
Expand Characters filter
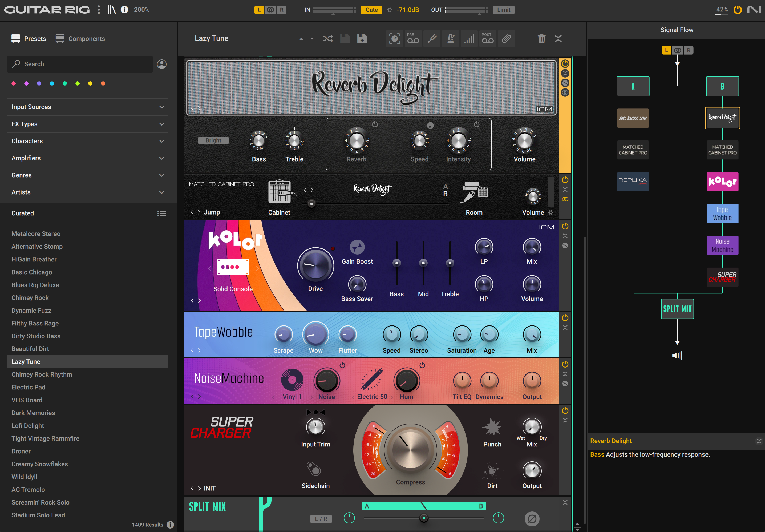87,141
